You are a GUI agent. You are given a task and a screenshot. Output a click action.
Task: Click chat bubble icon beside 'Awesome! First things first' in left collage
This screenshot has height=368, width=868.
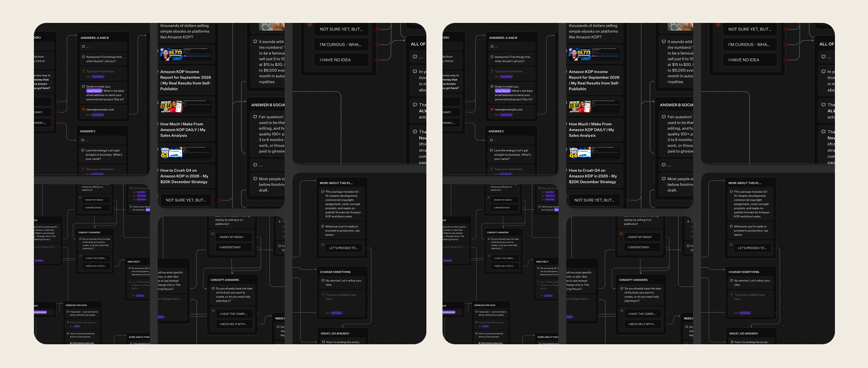(83, 57)
